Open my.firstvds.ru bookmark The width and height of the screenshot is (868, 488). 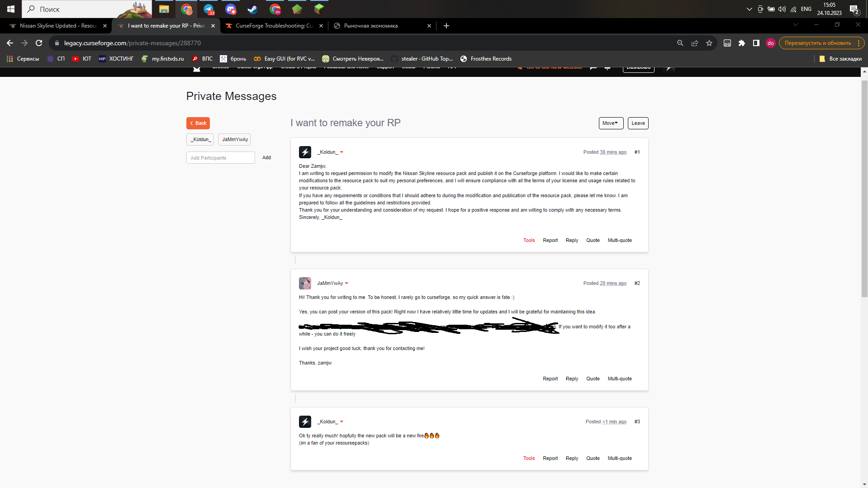pyautogui.click(x=162, y=59)
